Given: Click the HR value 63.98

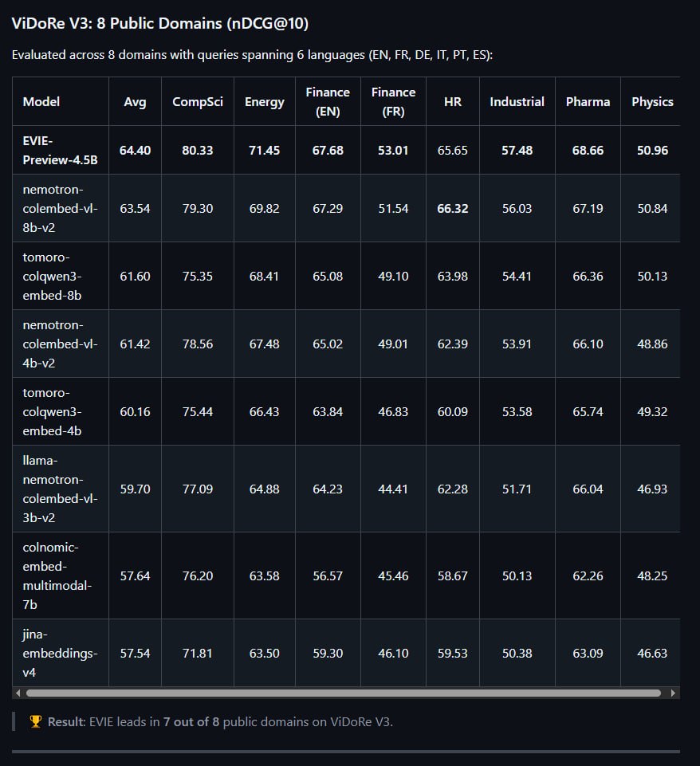Looking at the screenshot, I should 452,276.
